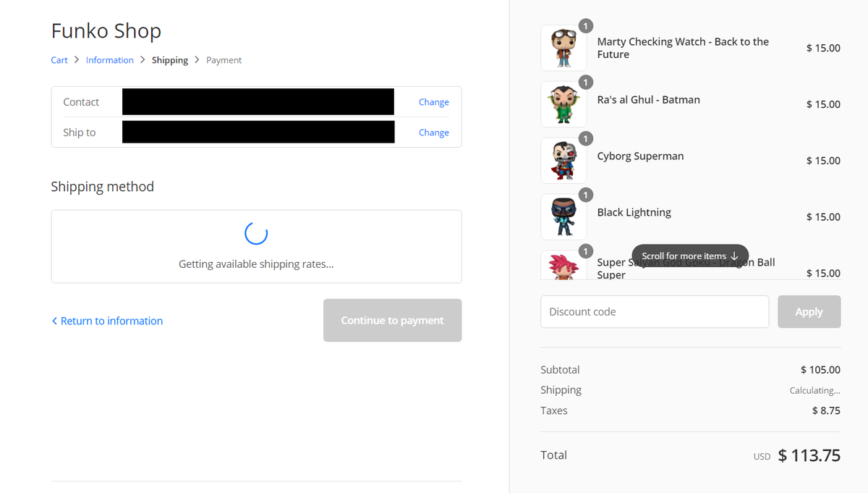The image size is (868, 493).
Task: Open the Super Saiyan God Goku thumbnail
Action: click(563, 265)
